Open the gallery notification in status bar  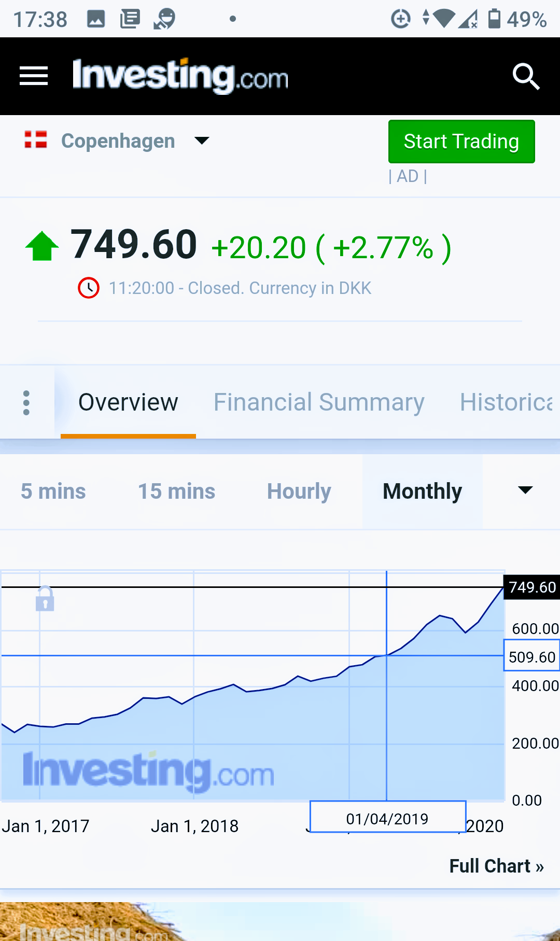point(96,19)
